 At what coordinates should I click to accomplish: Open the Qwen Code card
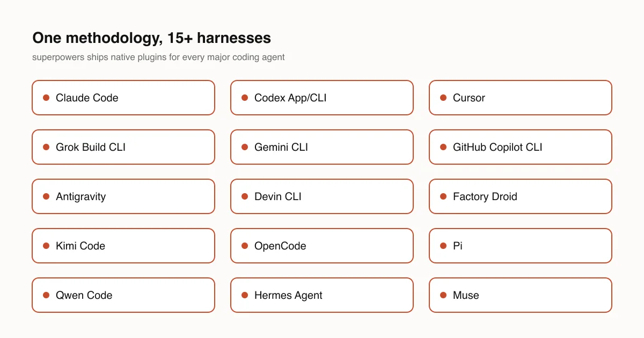pos(123,295)
